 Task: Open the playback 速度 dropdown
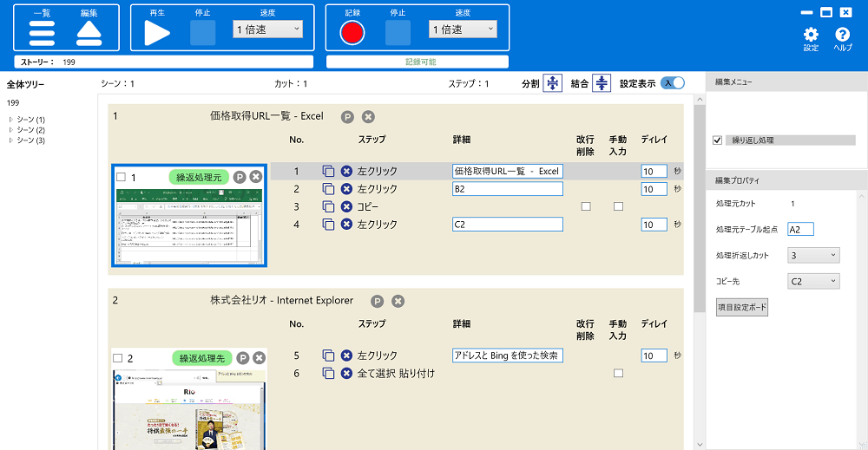268,29
